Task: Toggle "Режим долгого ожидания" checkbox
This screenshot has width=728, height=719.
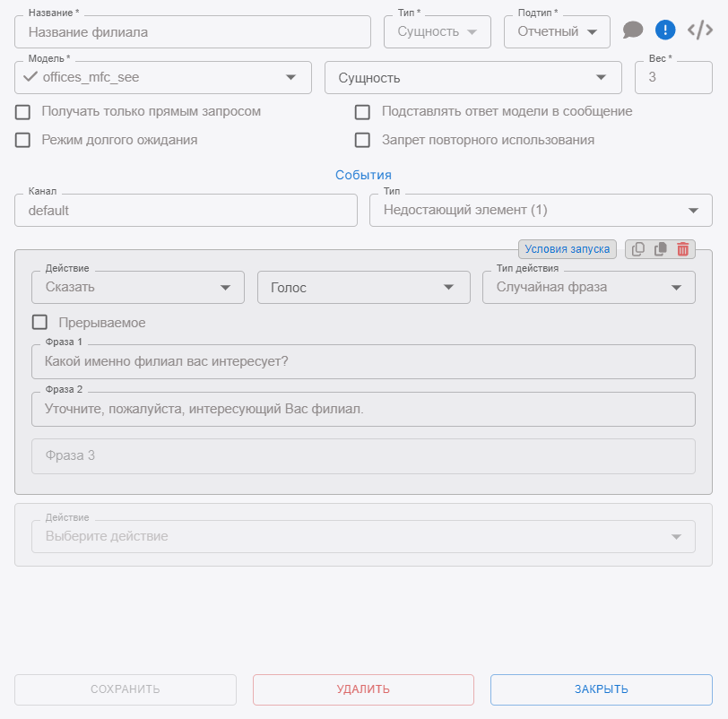Action: (x=23, y=141)
